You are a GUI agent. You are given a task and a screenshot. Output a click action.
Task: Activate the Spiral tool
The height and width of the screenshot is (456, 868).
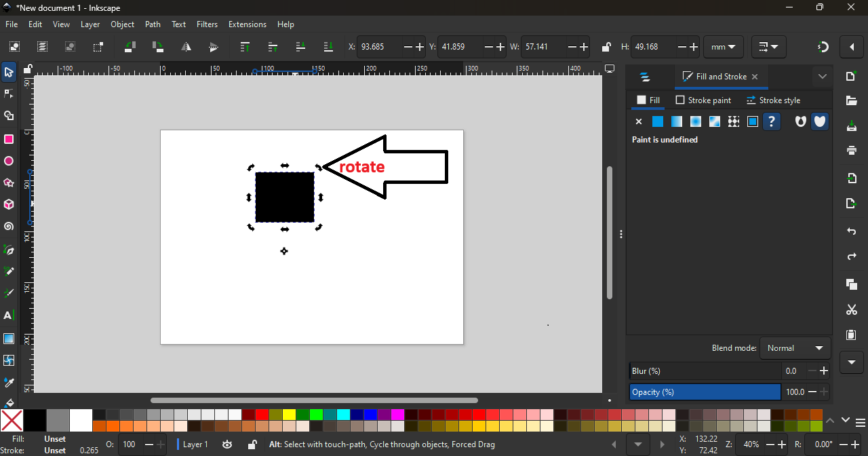pyautogui.click(x=9, y=227)
